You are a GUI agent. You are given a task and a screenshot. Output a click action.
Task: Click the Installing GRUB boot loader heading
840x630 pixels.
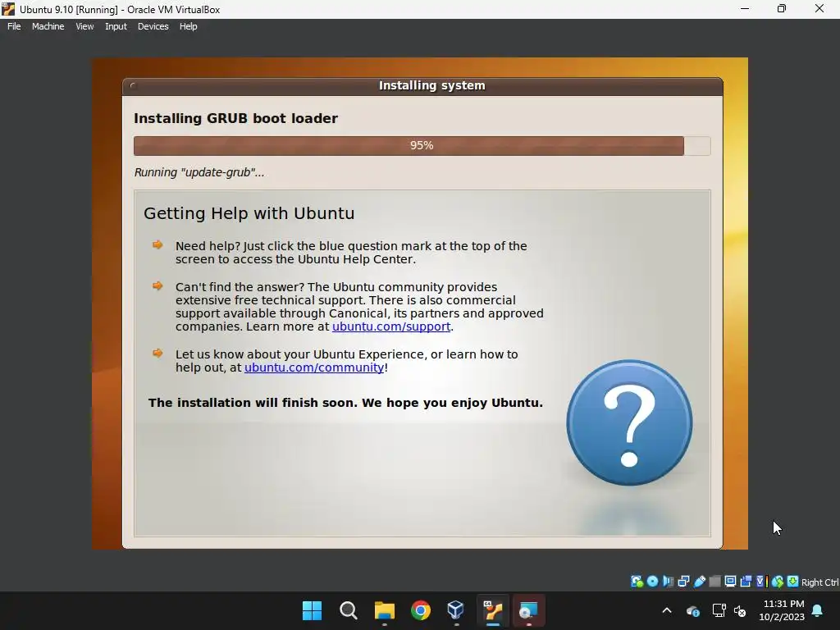click(x=235, y=118)
